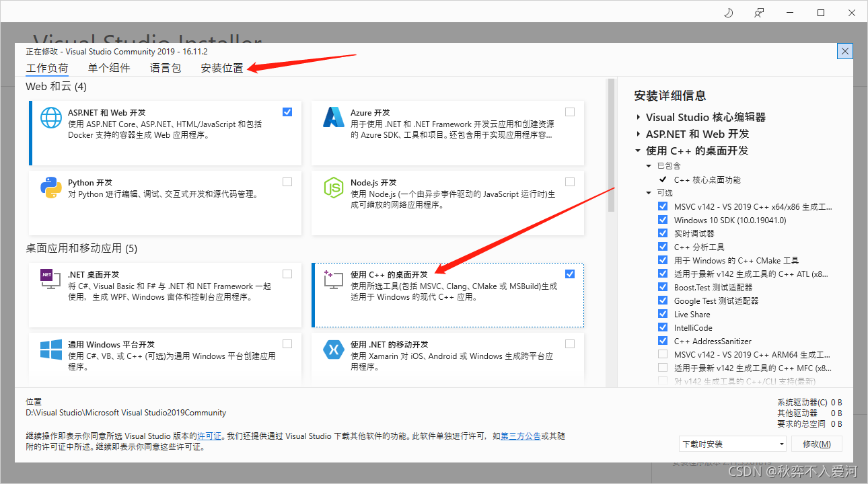This screenshot has height=484, width=868.
Task: Uncheck MSVC v142 x64/x86 生成工具 option
Action: pos(663,206)
